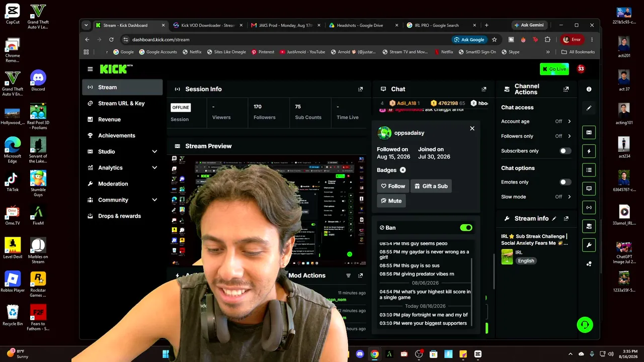Expand Account age setting
Viewport: 644px width, 362px height.
570,121
